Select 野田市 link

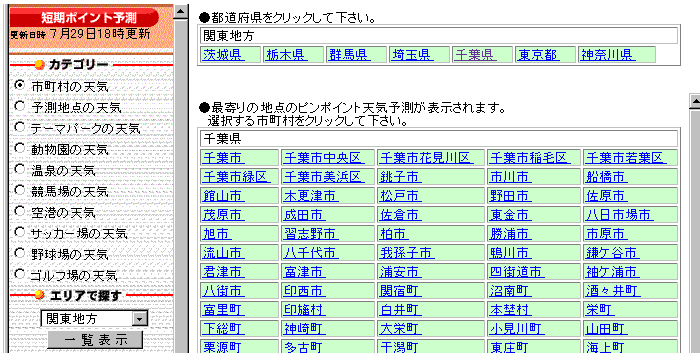(510, 196)
